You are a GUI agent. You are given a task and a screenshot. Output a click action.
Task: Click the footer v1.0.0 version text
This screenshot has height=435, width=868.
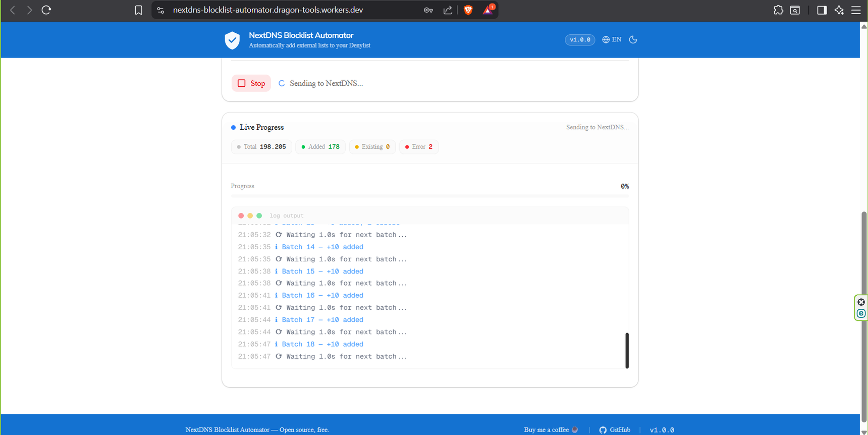pos(662,430)
